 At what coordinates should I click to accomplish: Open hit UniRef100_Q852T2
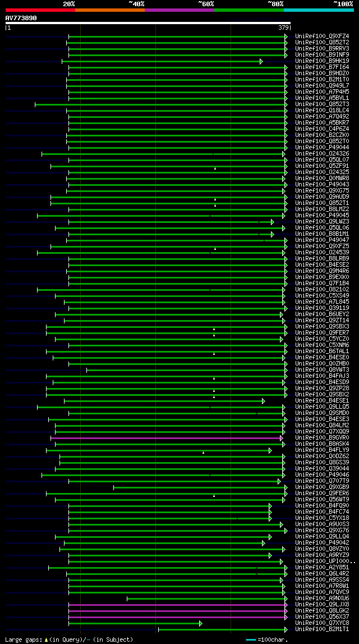click(x=322, y=43)
